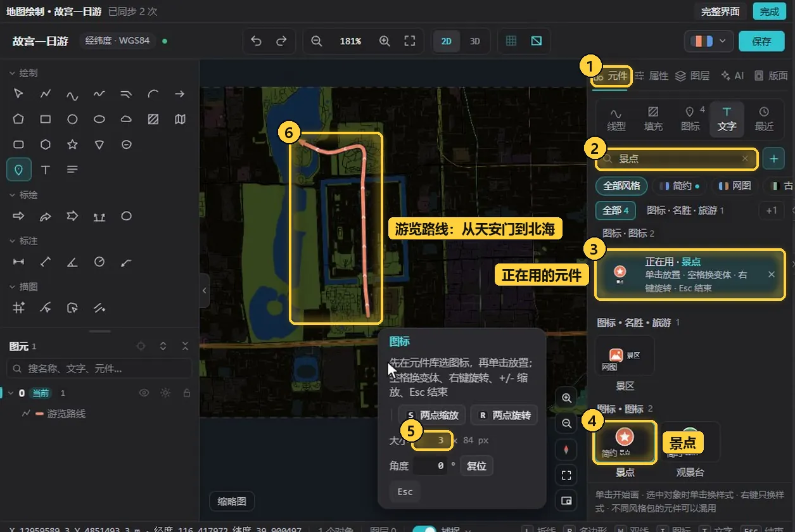This screenshot has width=795, height=532.
Task: Collapse the 标绘 tool section
Action: 12,194
